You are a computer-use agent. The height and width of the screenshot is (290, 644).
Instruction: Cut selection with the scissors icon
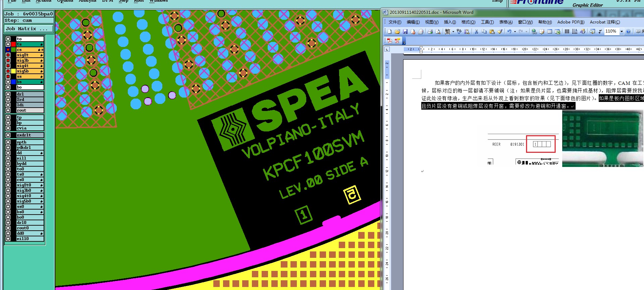click(x=476, y=32)
